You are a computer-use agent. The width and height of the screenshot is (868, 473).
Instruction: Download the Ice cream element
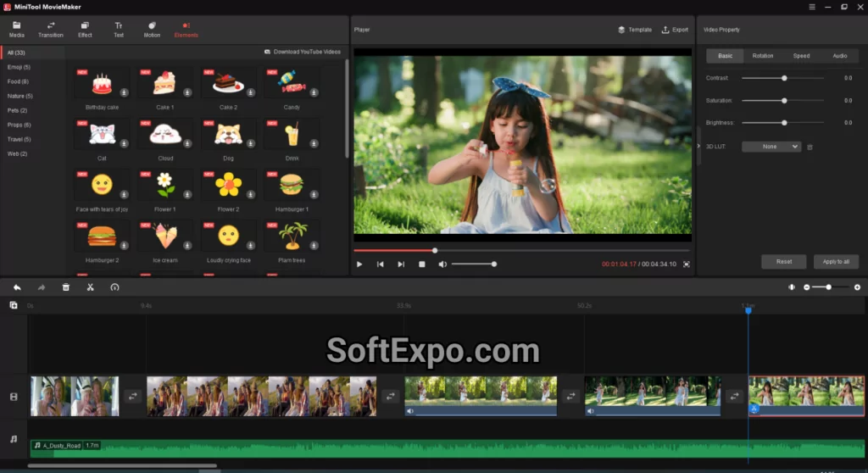pos(187,245)
